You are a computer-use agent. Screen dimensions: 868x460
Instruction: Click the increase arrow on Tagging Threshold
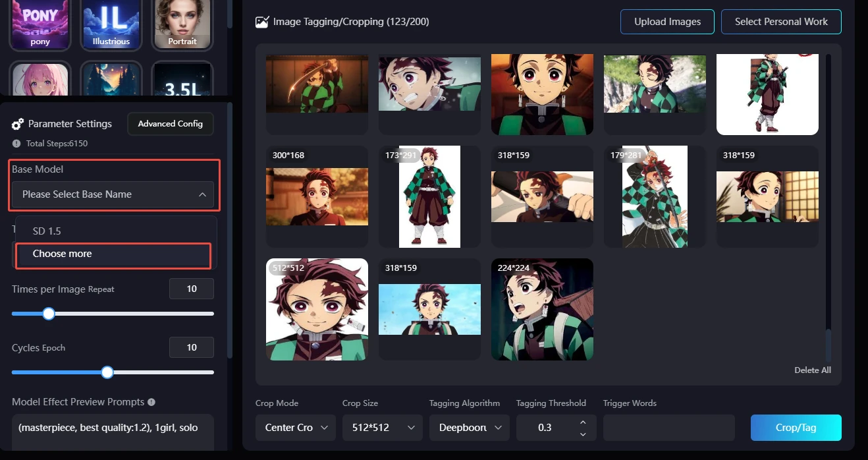coord(582,422)
